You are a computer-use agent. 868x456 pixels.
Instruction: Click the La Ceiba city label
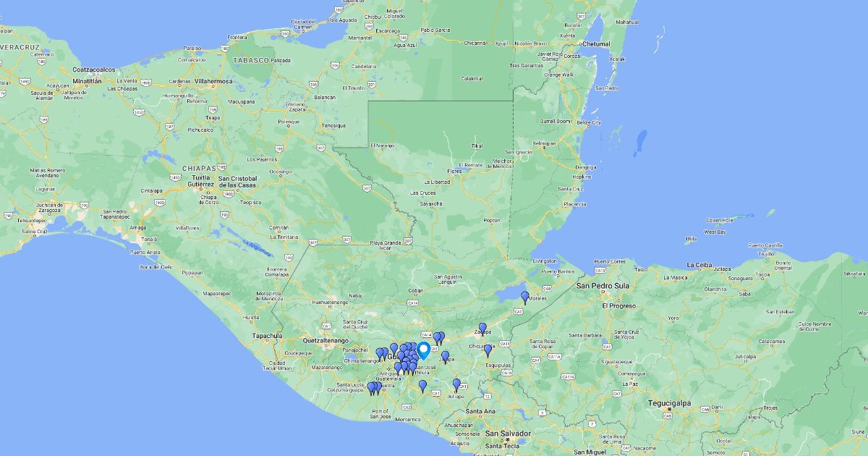pos(699,265)
